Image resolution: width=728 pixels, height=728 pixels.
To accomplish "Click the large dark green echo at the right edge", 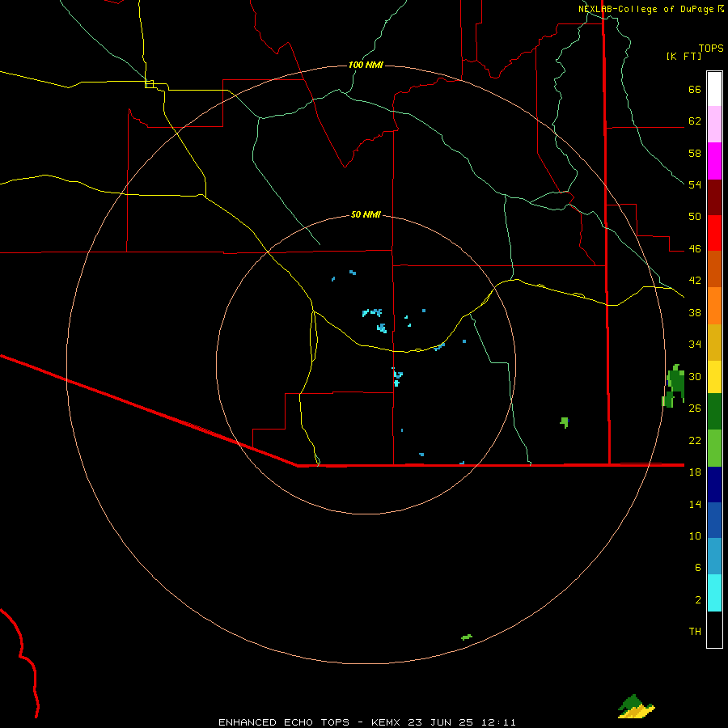I will click(675, 385).
